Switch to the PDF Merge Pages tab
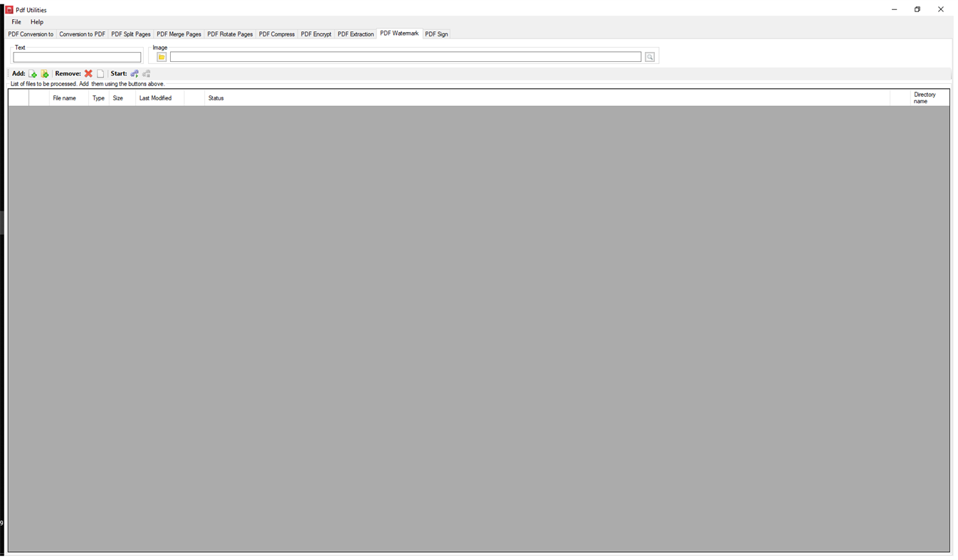This screenshot has width=958, height=560. coord(179,33)
